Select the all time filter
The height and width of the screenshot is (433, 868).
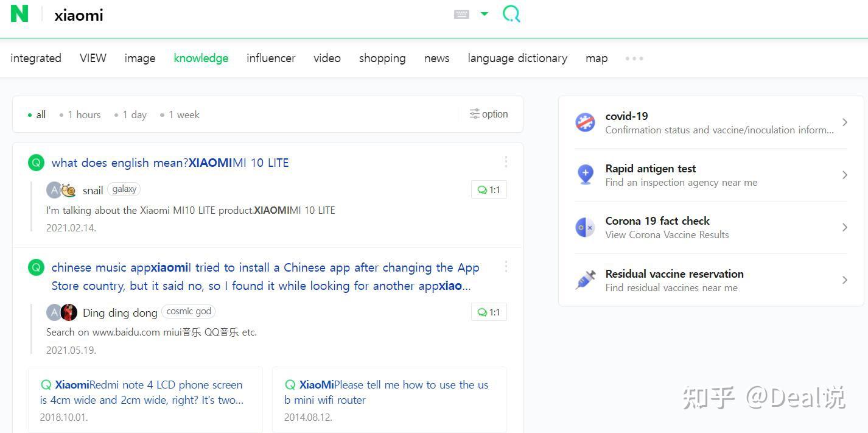(37, 114)
